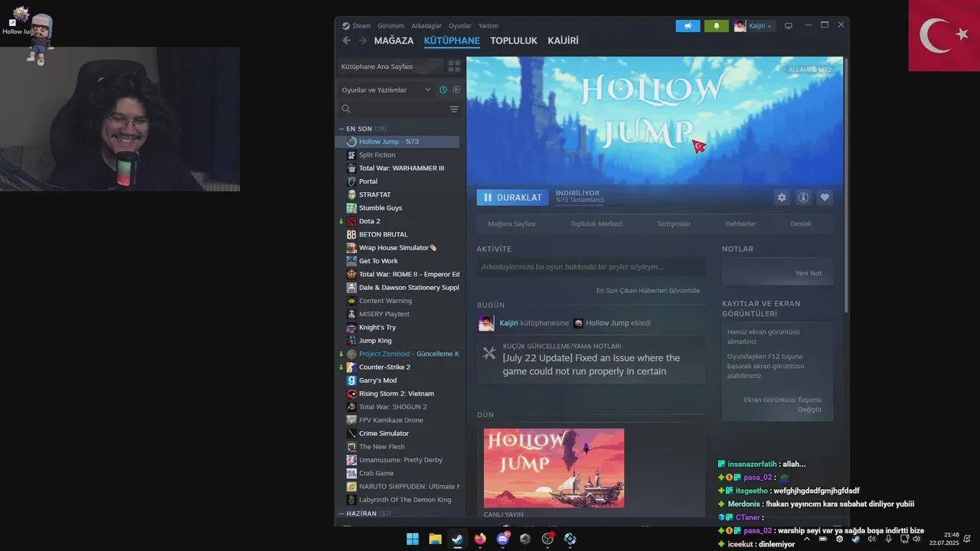This screenshot has height=551, width=980.
Task: Go back with the Steam back arrow
Action: coord(347,41)
